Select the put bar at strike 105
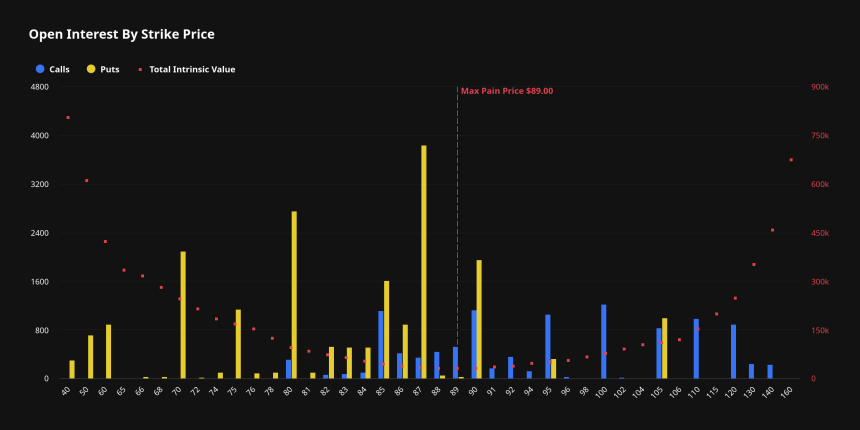This screenshot has height=430, width=860. (x=664, y=348)
